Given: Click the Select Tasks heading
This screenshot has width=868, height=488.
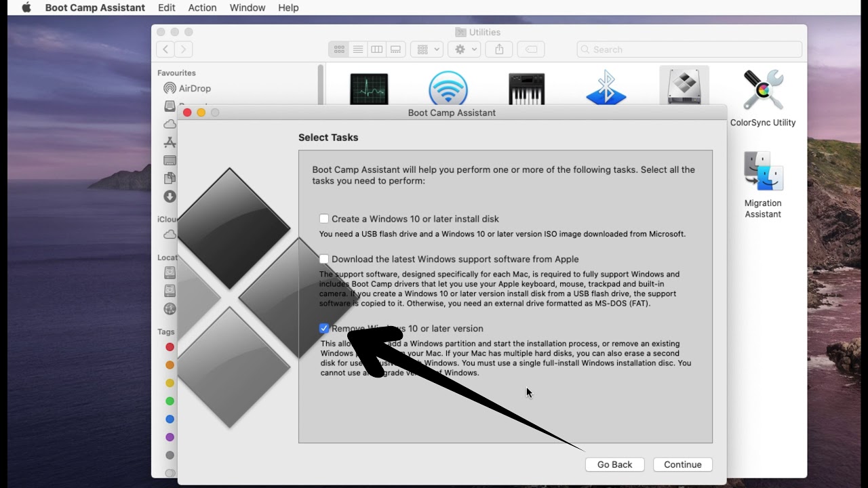Looking at the screenshot, I should click(328, 137).
